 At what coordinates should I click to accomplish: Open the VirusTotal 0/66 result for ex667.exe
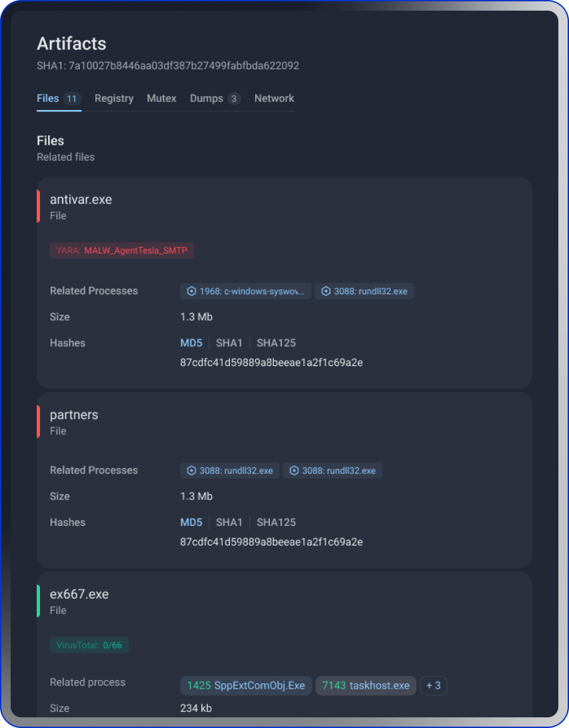click(89, 645)
